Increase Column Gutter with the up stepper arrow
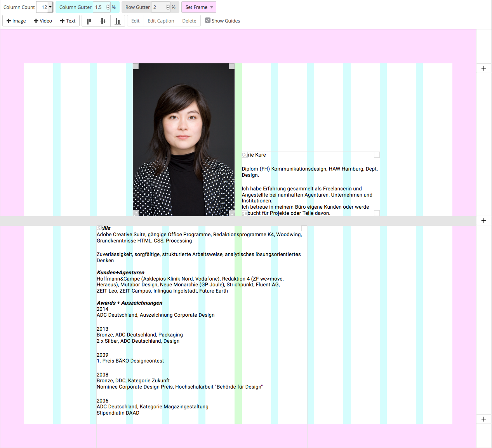 (108, 5)
